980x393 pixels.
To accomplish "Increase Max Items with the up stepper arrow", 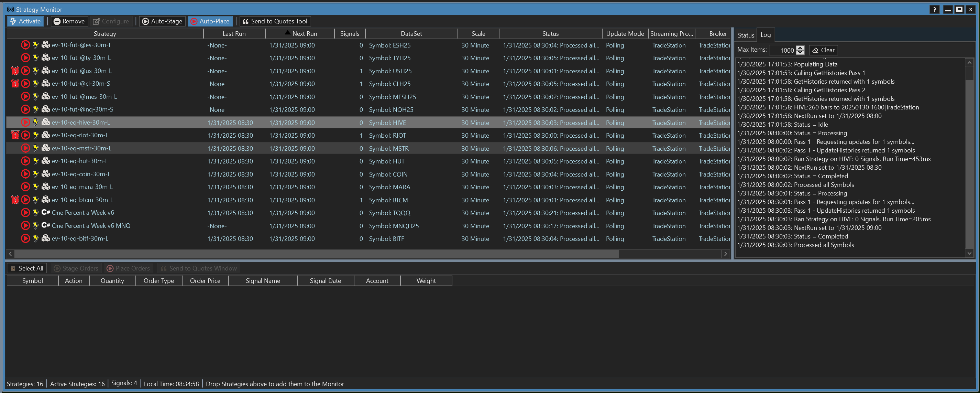I will point(800,48).
